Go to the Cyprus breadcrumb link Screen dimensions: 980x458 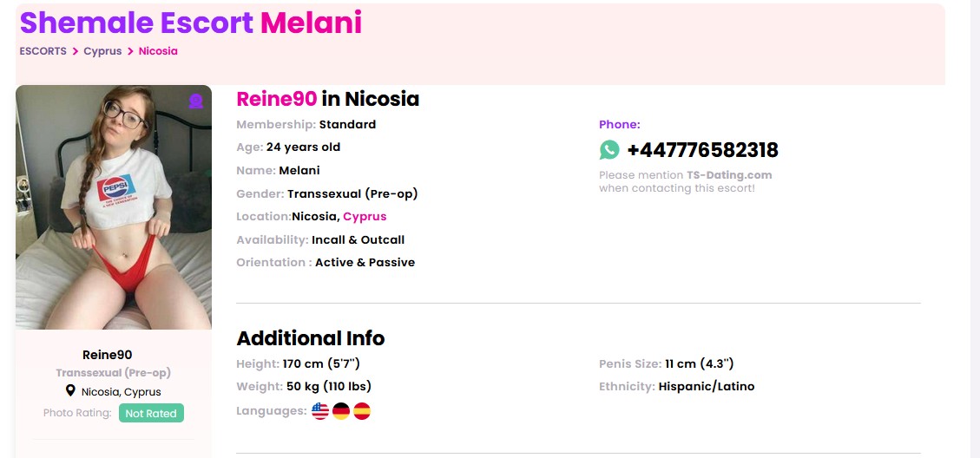(102, 51)
